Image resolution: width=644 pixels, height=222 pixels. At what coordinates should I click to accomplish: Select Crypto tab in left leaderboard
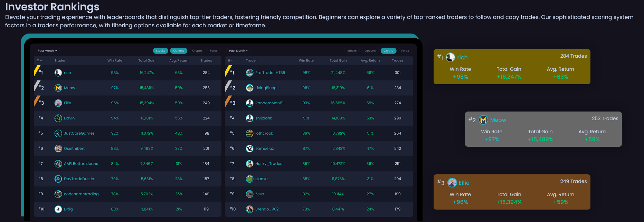197,51
